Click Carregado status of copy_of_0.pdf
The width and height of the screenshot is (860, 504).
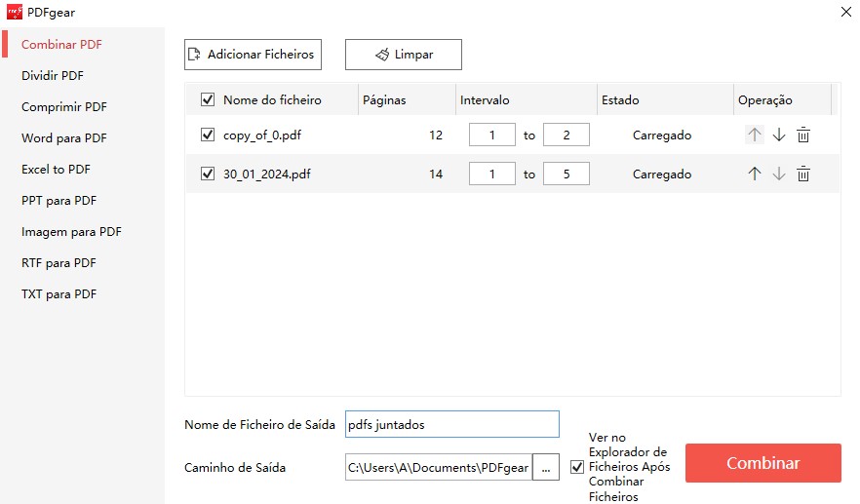coord(662,136)
